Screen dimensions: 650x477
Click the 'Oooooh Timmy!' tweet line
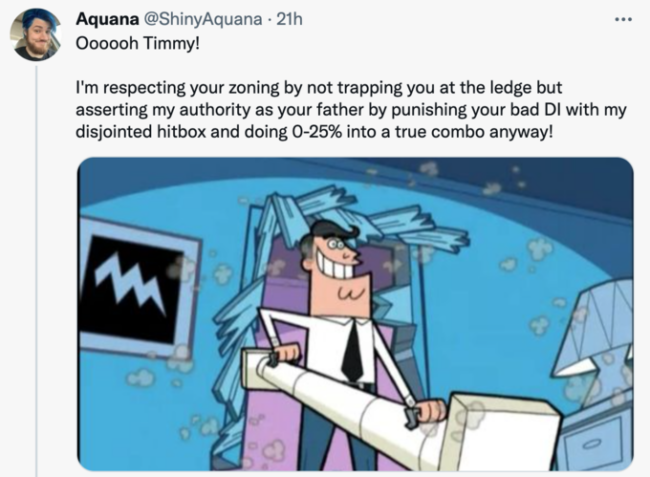click(138, 43)
